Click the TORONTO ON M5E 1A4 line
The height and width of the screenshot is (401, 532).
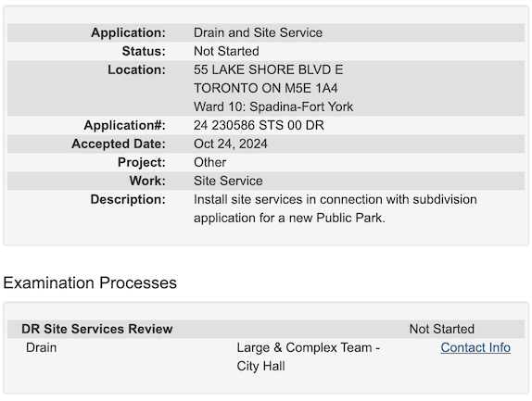pos(266,89)
